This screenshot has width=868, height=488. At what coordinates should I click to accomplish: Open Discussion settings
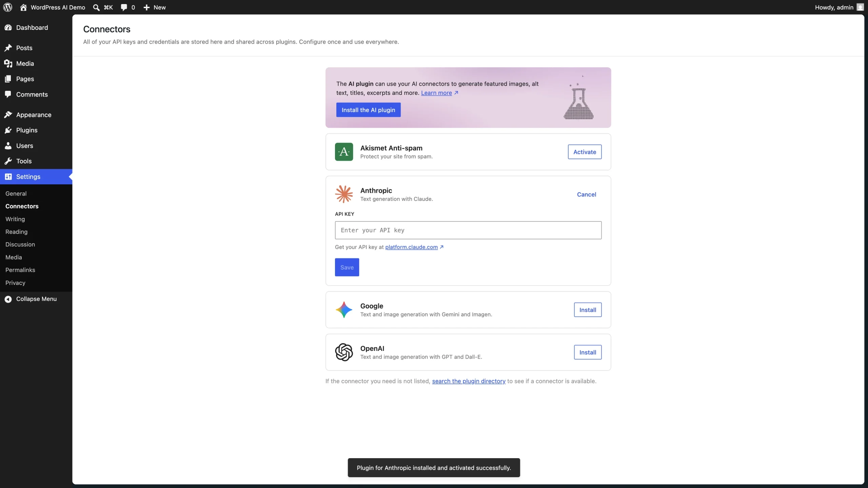tap(20, 244)
